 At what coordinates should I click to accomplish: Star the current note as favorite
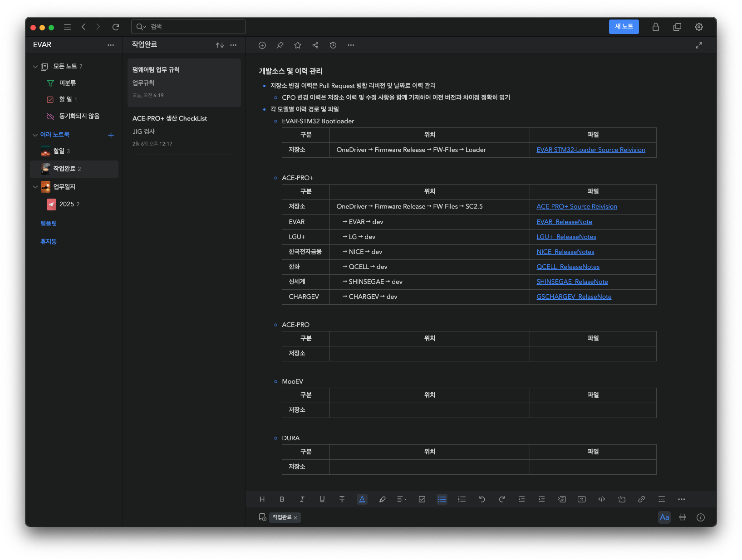pyautogui.click(x=298, y=45)
